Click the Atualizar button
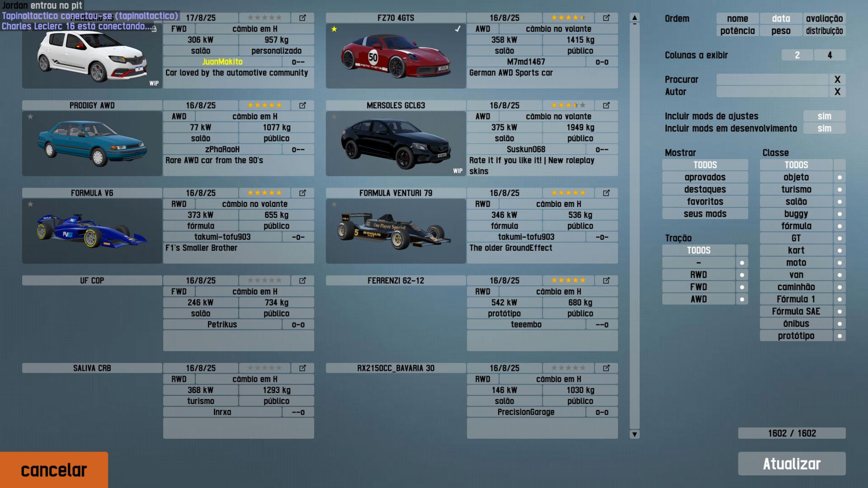This screenshot has height=488, width=868. tap(791, 464)
